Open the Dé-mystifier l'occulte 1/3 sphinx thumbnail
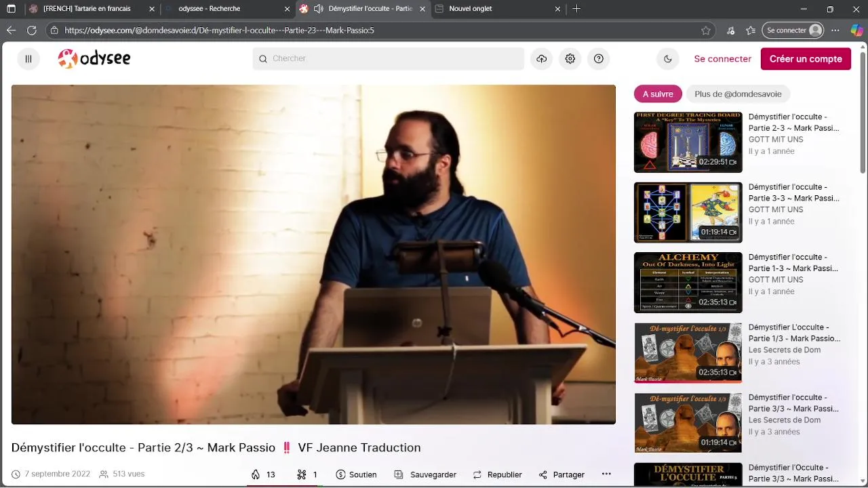This screenshot has height=488, width=868. click(688, 352)
